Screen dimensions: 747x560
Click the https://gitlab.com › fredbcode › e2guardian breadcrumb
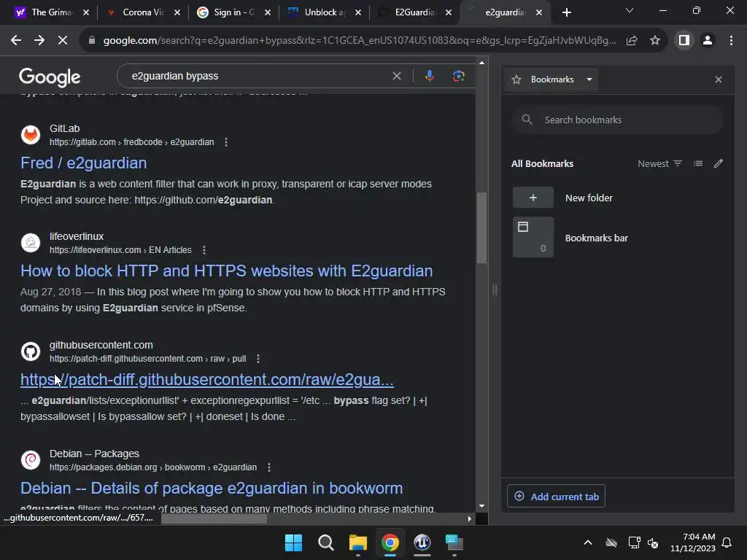tap(131, 142)
